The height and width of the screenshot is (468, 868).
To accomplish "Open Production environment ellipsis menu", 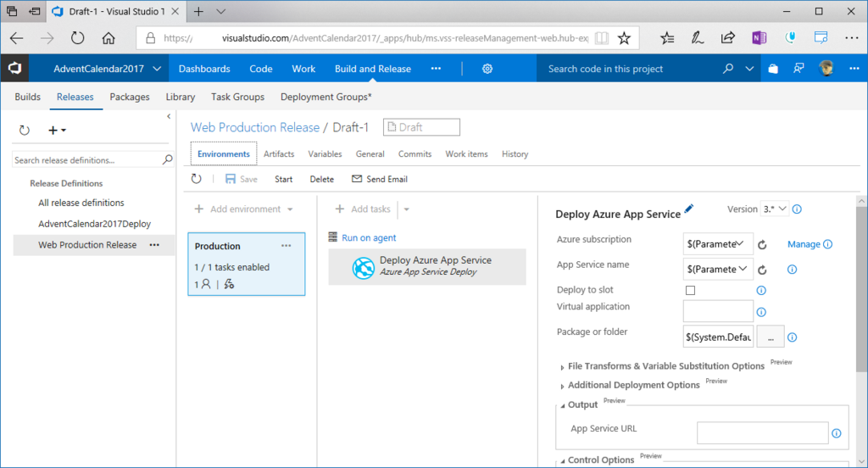I will [x=287, y=246].
